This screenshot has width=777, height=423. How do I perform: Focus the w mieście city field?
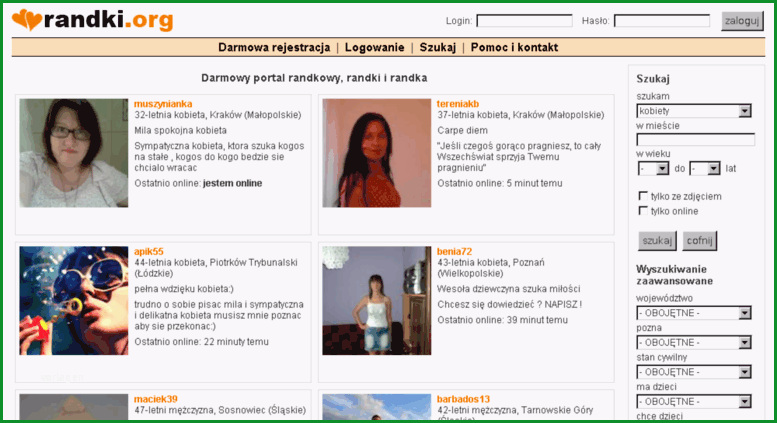(696, 140)
